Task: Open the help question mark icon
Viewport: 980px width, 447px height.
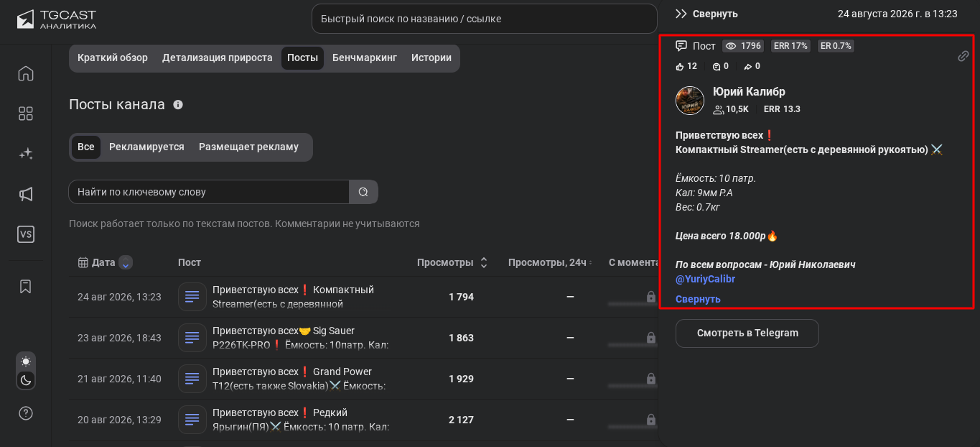Action: coord(26,413)
